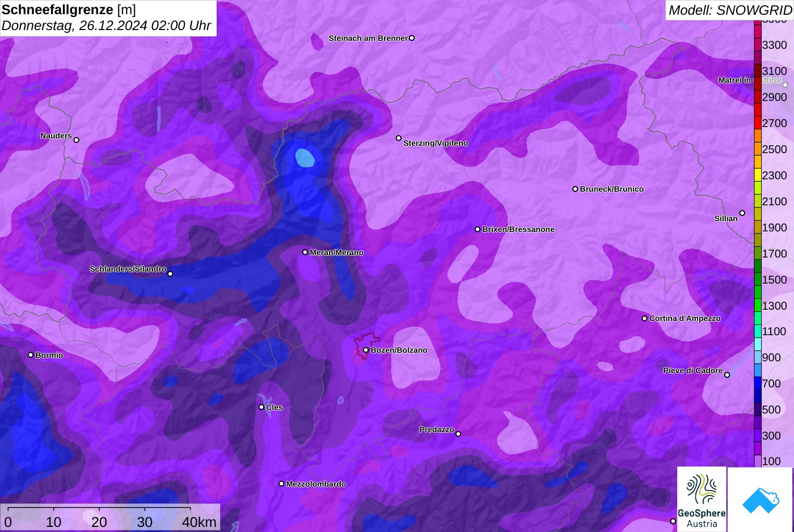This screenshot has width=794, height=532.
Task: Click the Bruneck/Brunico label text
Action: (612, 189)
